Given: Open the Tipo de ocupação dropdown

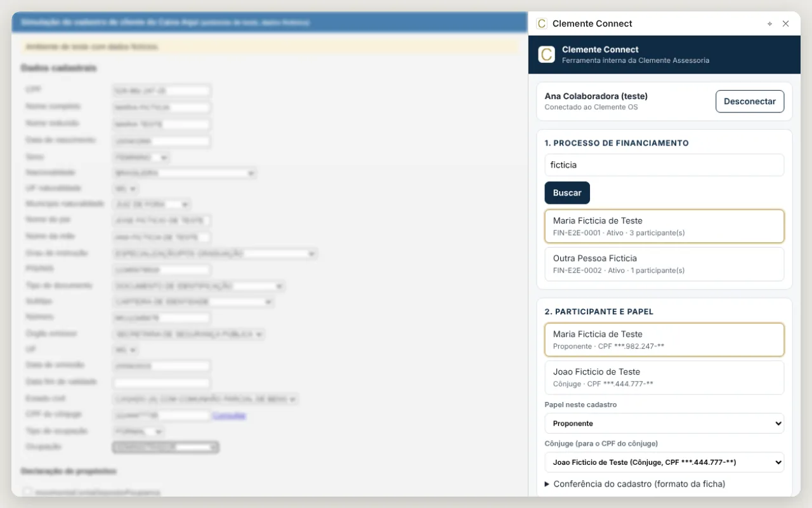Looking at the screenshot, I should (139, 431).
